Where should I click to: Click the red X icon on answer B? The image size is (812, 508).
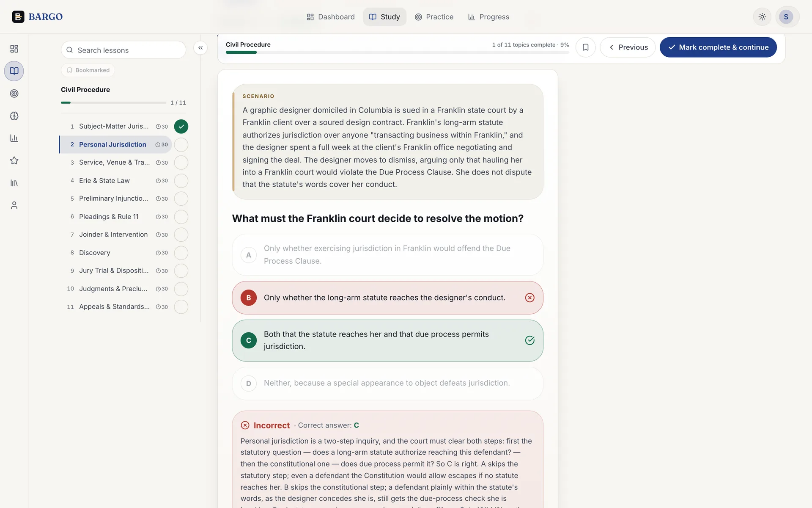pos(529,298)
